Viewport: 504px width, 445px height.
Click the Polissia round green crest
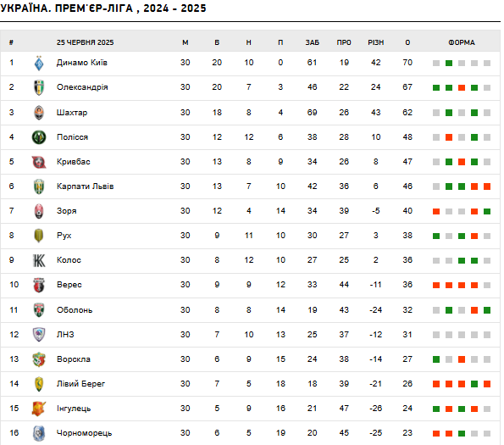(39, 137)
